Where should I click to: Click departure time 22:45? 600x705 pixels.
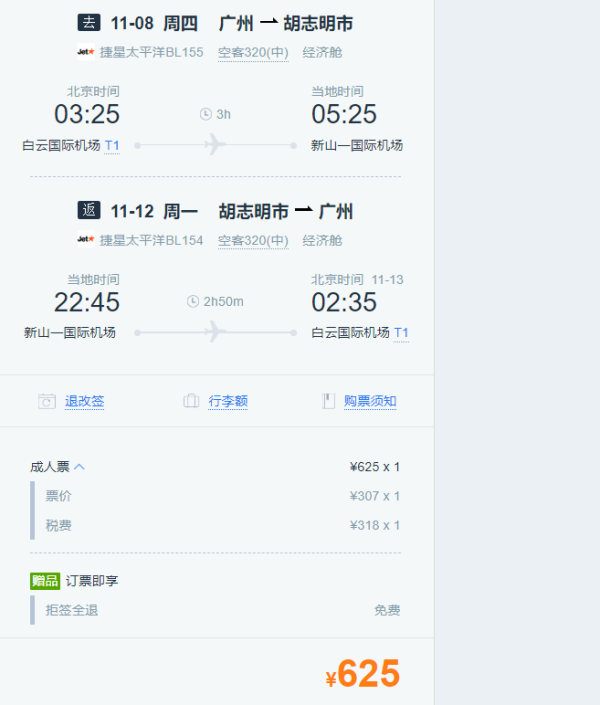coord(87,302)
